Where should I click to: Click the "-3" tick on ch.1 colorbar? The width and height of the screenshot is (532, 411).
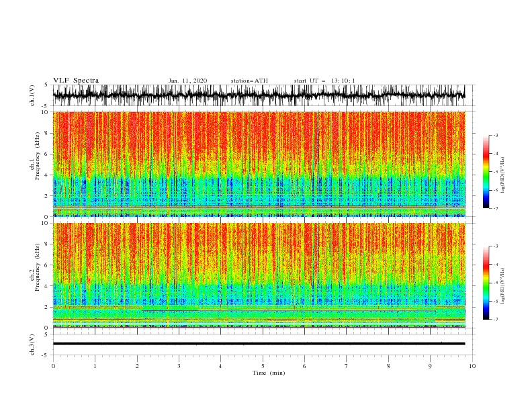click(x=495, y=135)
